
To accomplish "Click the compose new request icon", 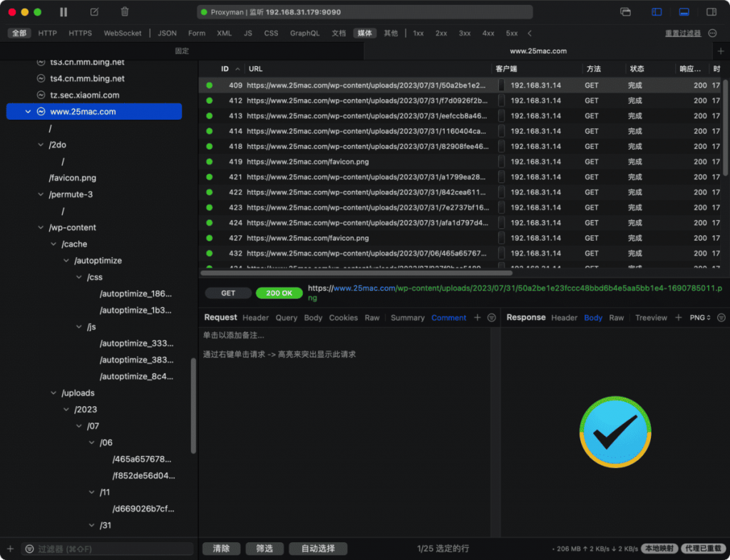I will pos(95,12).
